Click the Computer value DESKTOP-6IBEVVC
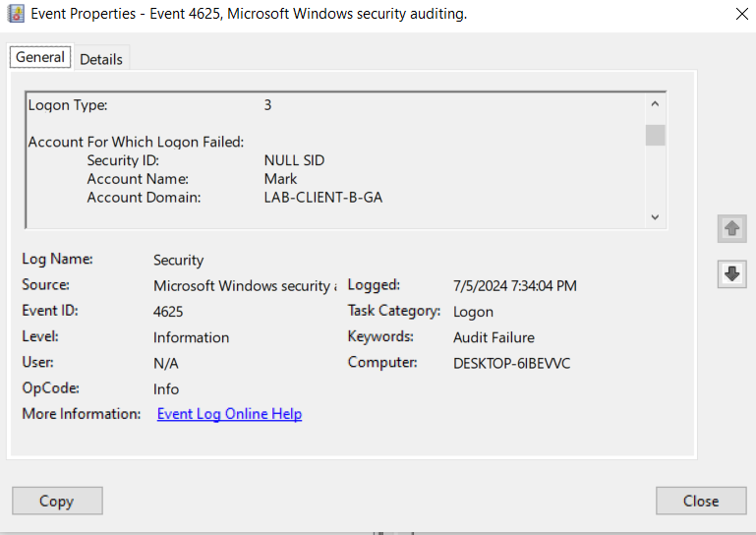Screen dimensions: 756x535 [x=511, y=363]
